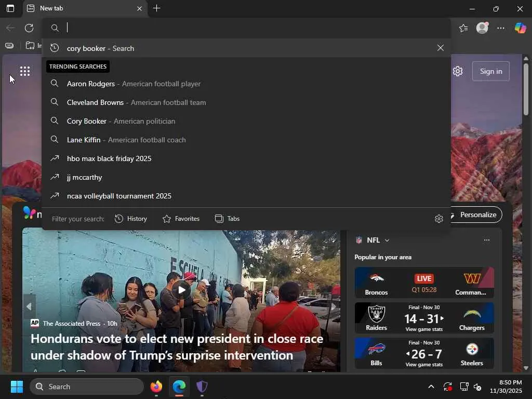Open Broncos vs Commanders live game
The image size is (532, 399).
click(424, 283)
